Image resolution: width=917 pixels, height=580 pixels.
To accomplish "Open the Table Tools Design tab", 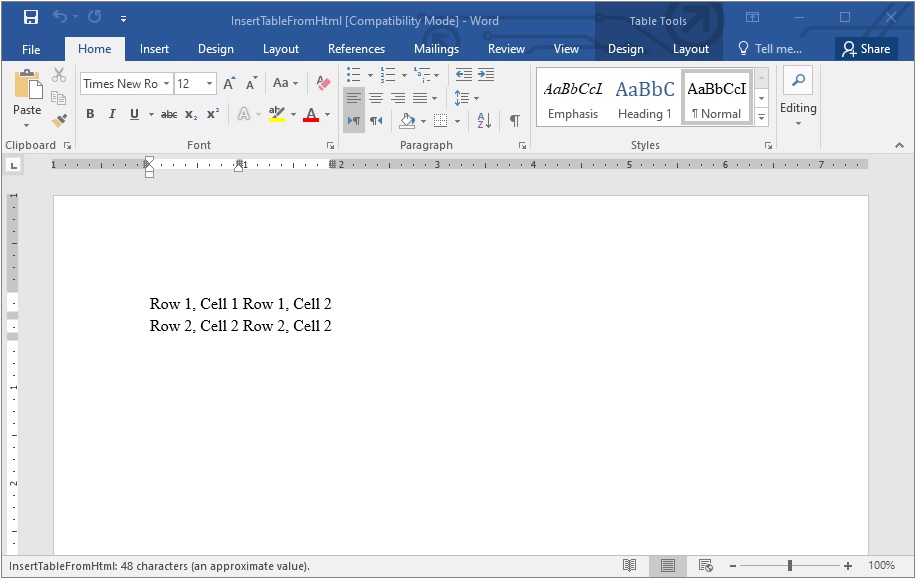I will coord(625,48).
